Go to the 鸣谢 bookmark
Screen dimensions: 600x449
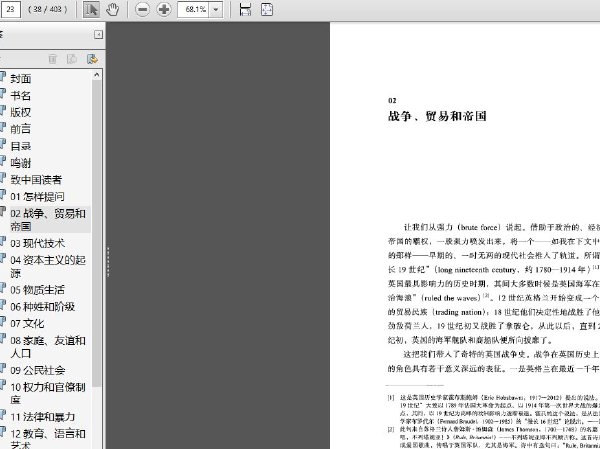click(x=21, y=163)
